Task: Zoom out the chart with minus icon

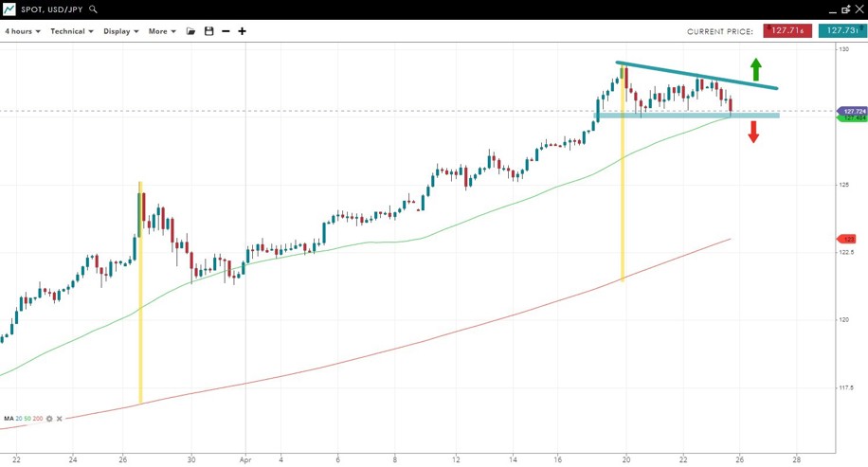Action: (x=226, y=31)
